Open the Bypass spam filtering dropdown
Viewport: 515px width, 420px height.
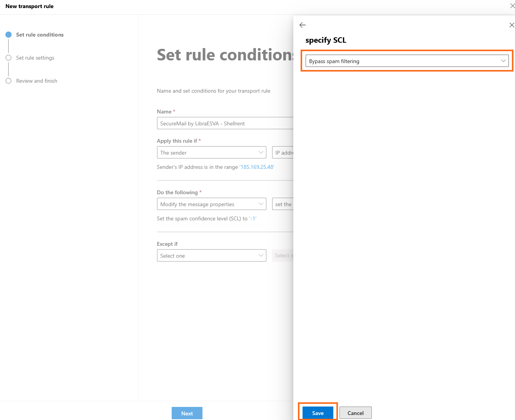(407, 61)
